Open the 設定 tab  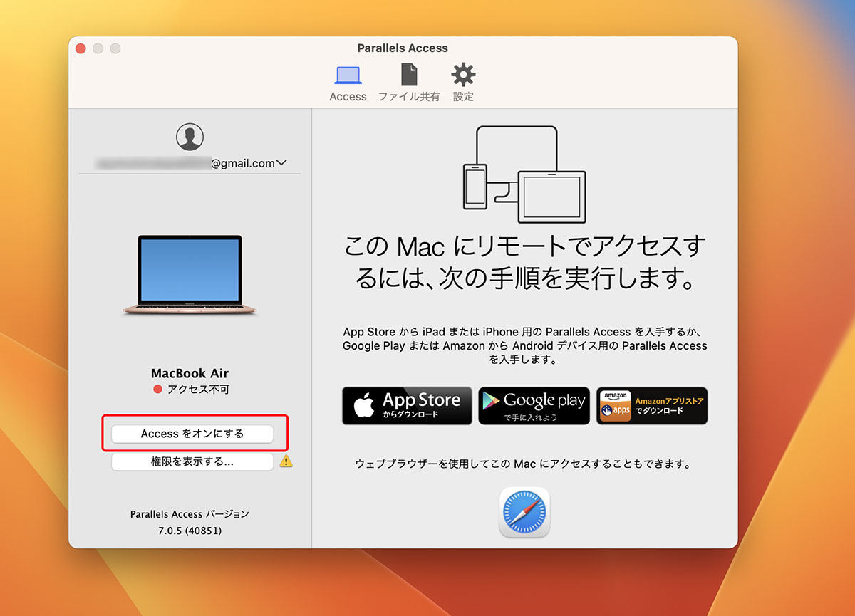(x=463, y=83)
